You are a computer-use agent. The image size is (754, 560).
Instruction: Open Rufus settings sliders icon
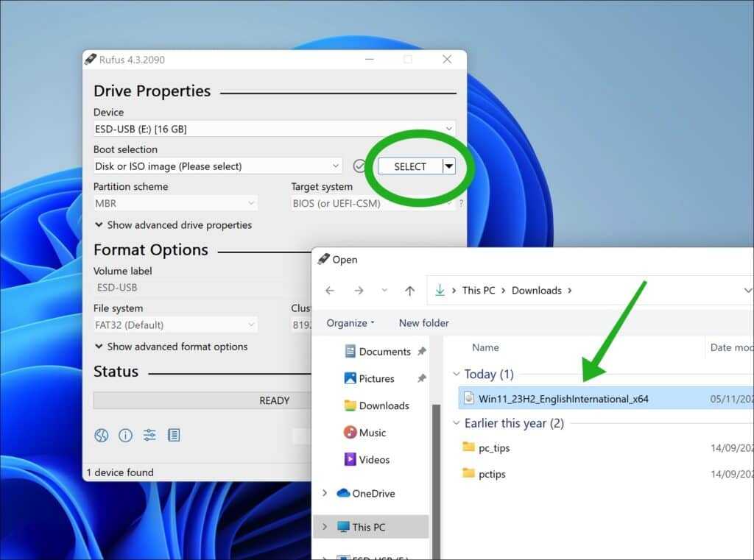pyautogui.click(x=149, y=435)
